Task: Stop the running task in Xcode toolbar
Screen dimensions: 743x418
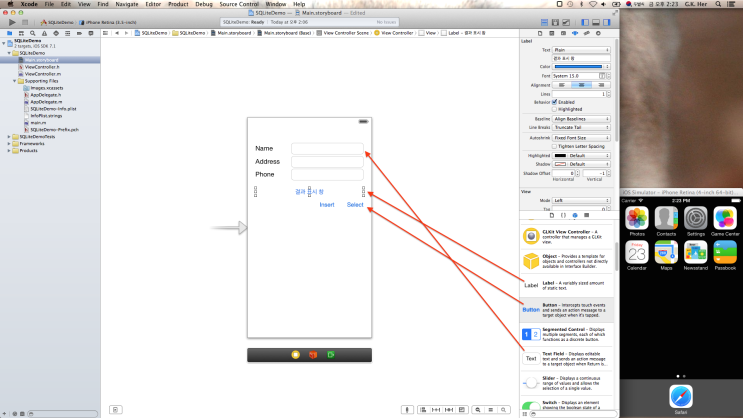Action: point(25,22)
